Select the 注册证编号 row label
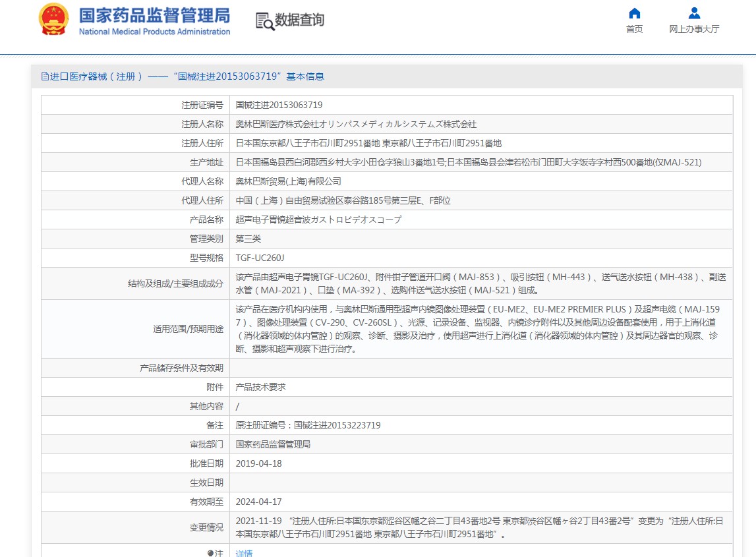 (202, 105)
